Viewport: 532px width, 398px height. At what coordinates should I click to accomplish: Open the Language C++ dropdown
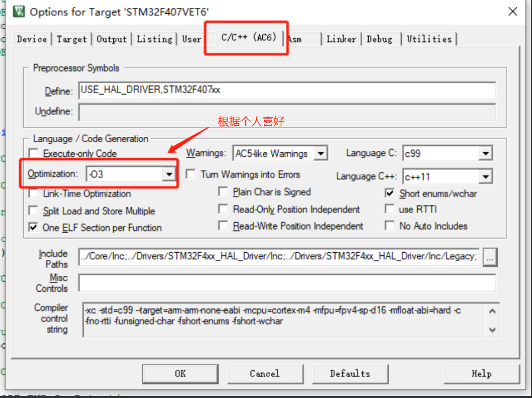coord(486,176)
